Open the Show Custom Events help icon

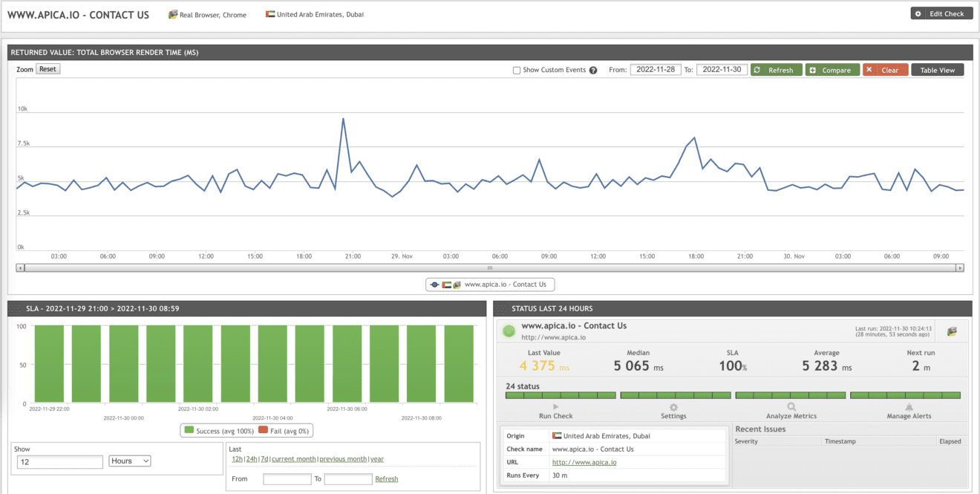(x=593, y=70)
